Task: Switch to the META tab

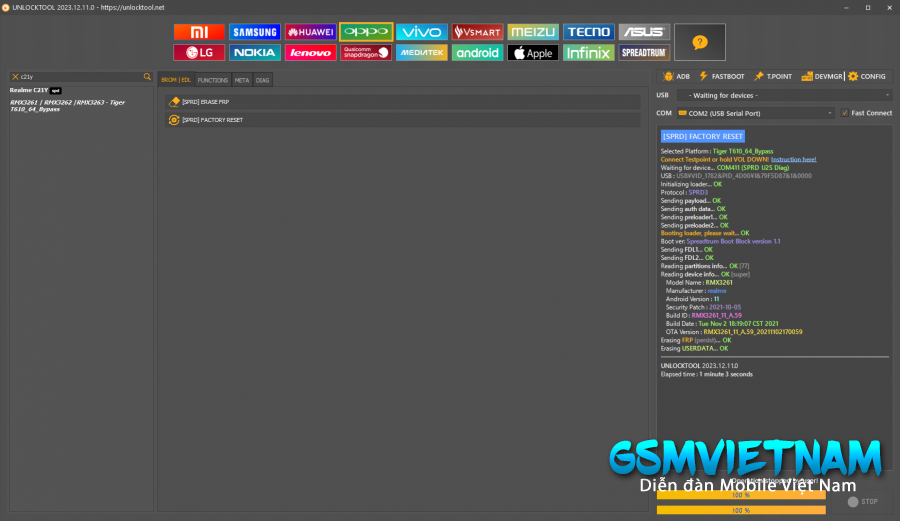Action: [242, 80]
